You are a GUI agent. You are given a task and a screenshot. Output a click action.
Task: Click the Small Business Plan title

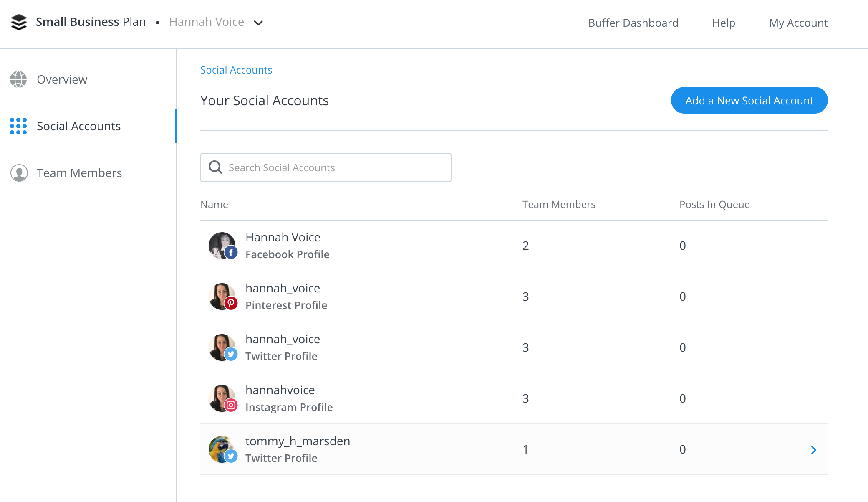pos(91,22)
